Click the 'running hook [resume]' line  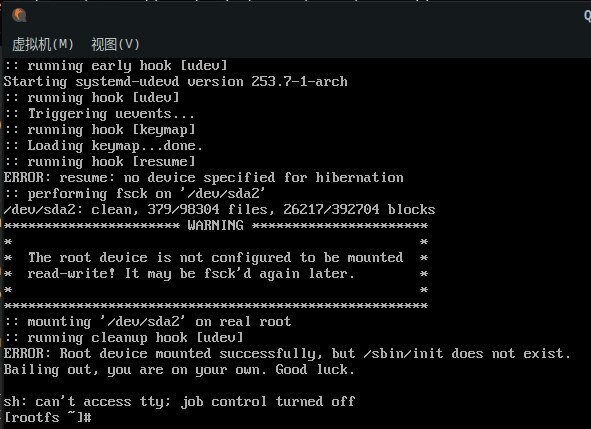pyautogui.click(x=100, y=162)
